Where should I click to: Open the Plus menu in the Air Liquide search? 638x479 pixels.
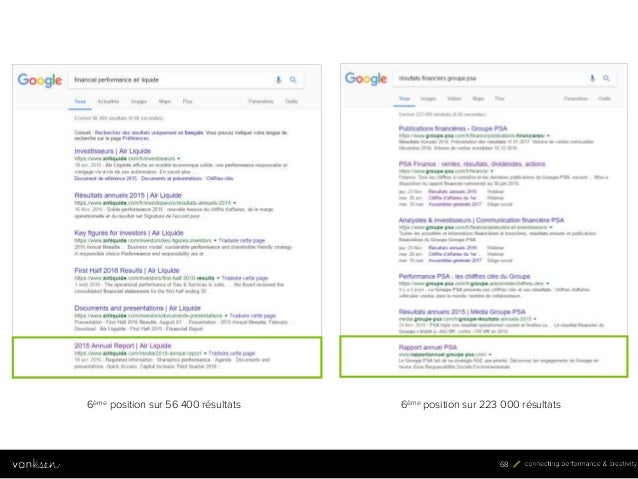coord(188,101)
